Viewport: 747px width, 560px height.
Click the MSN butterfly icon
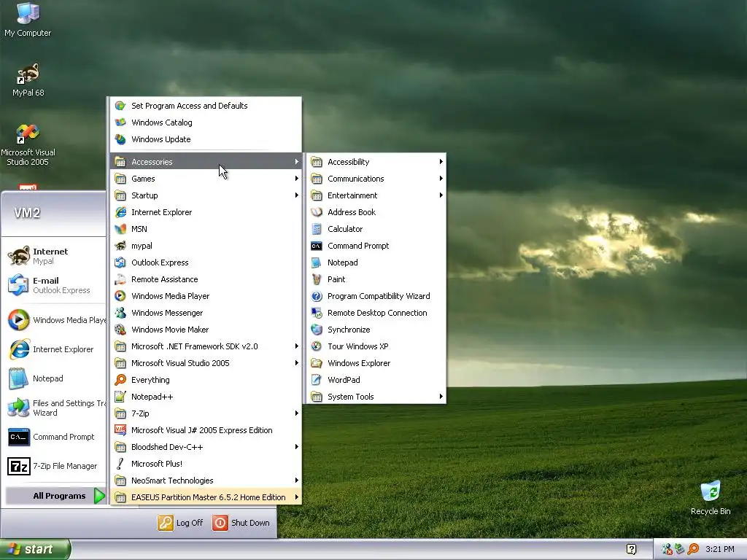point(120,229)
